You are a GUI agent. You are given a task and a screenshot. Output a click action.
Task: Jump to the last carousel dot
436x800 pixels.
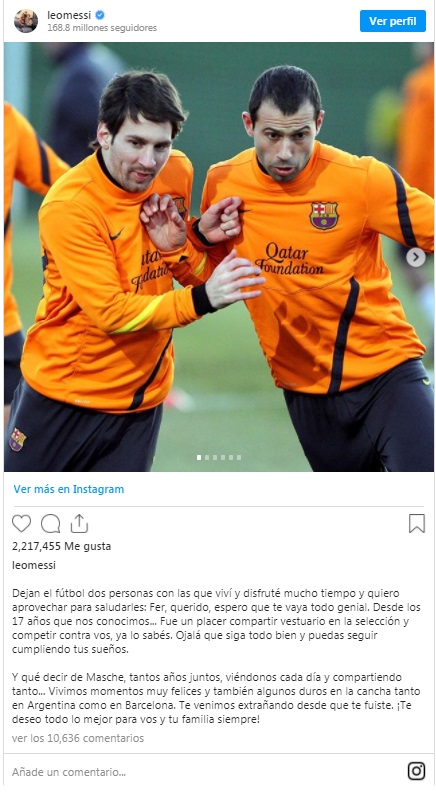tap(239, 458)
